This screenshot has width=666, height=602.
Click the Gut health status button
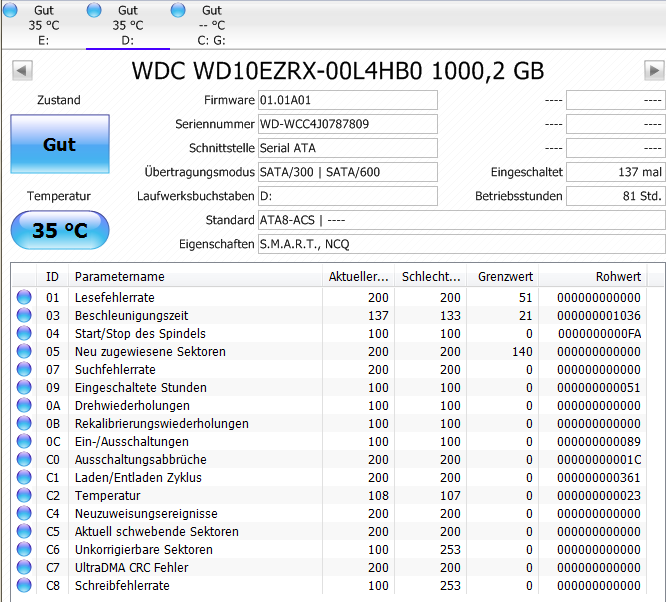(60, 144)
